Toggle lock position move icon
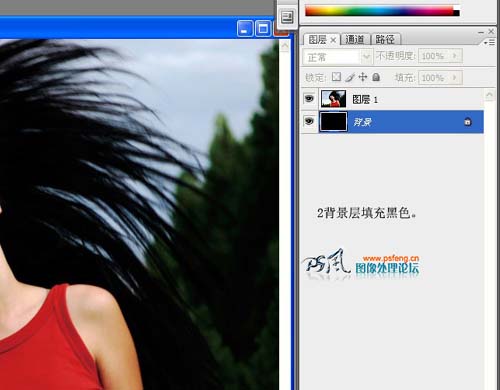 pyautogui.click(x=363, y=77)
